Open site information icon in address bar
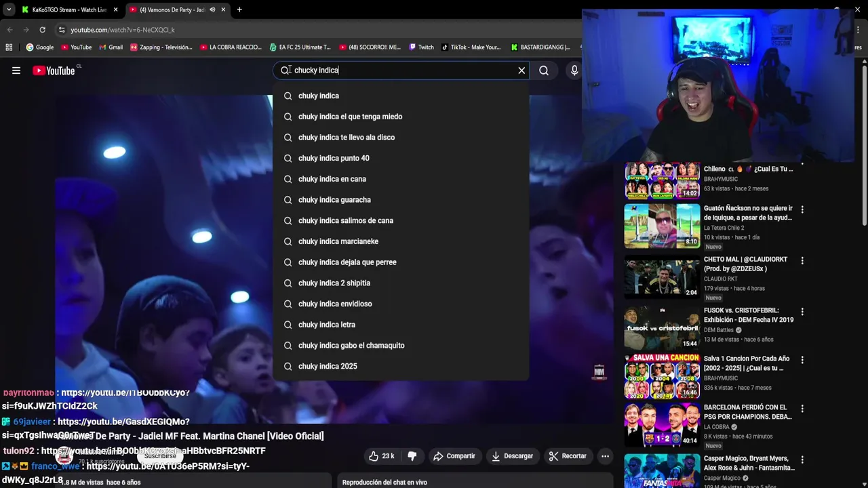The image size is (868, 488). (x=62, y=30)
